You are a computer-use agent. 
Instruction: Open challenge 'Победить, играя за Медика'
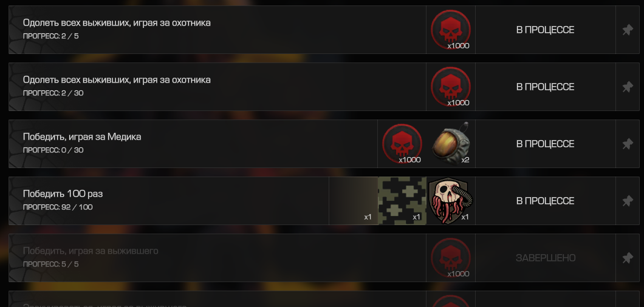pyautogui.click(x=82, y=137)
